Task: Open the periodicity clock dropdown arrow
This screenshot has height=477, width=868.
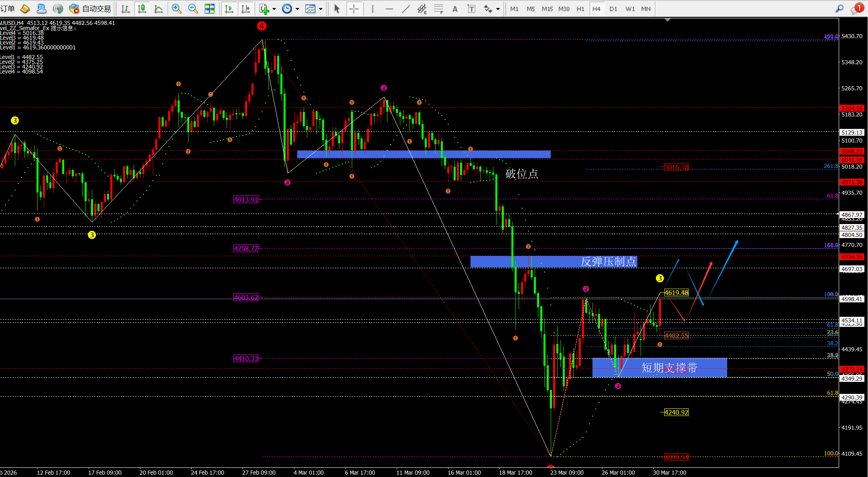Action: pos(297,9)
